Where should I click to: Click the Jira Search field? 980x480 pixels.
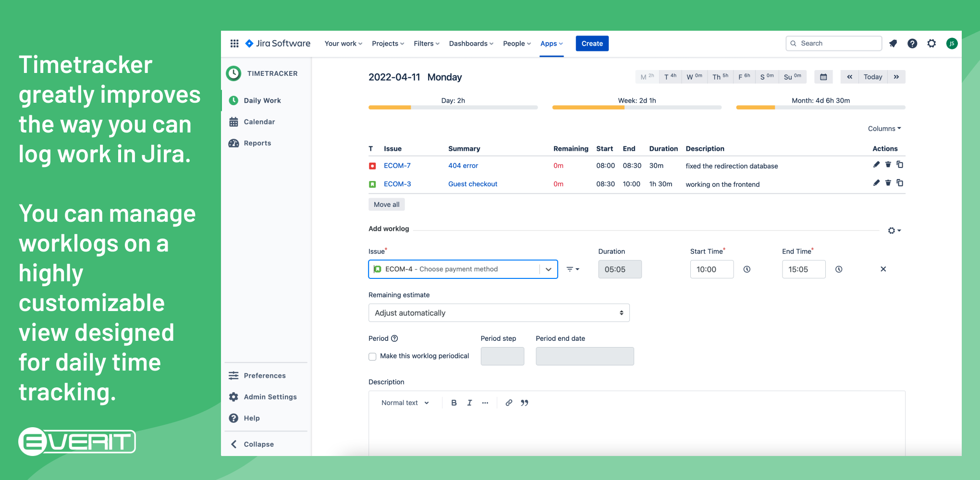point(834,44)
